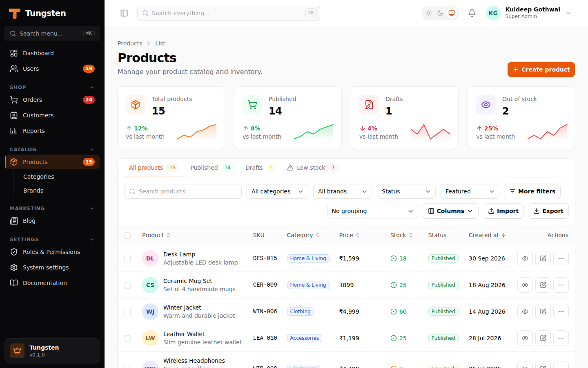Viewport: 588px width, 368px height.
Task: Edit Winter Jacket product
Action: pos(543,312)
